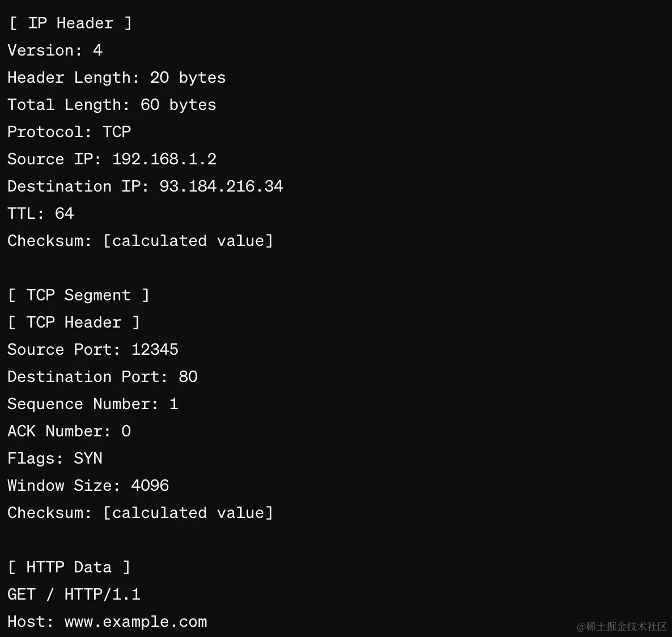672x637 pixels.
Task: Click the "Total Length: 60 bytes" line
Action: (x=112, y=105)
